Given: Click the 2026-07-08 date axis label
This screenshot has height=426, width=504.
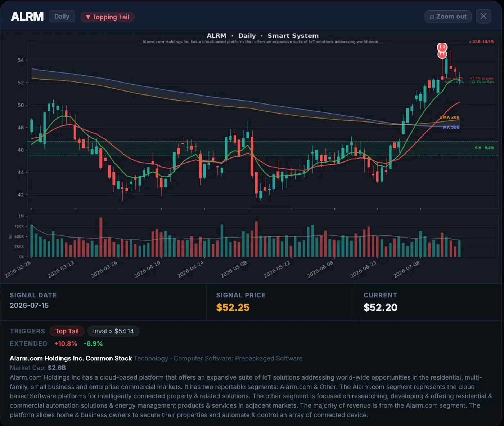Looking at the screenshot, I should pos(406,269).
